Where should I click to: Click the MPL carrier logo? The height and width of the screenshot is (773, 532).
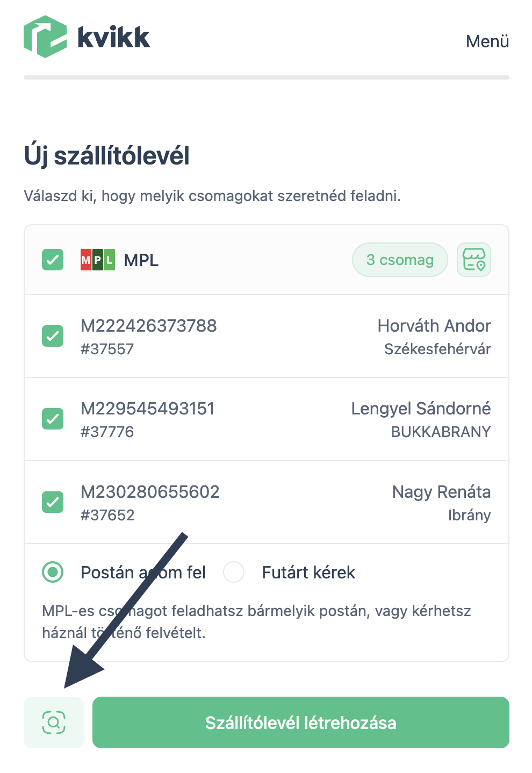(x=97, y=260)
